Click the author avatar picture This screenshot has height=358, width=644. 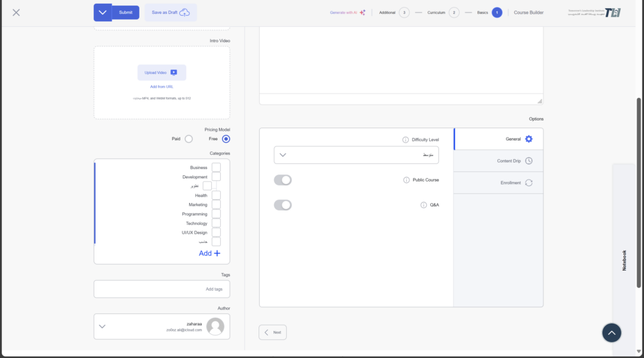point(215,326)
